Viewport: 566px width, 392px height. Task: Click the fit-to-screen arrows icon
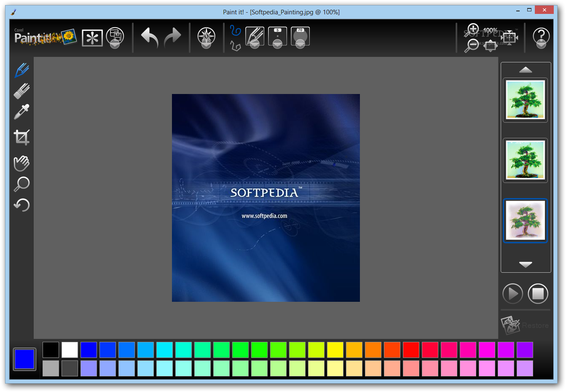[x=491, y=46]
